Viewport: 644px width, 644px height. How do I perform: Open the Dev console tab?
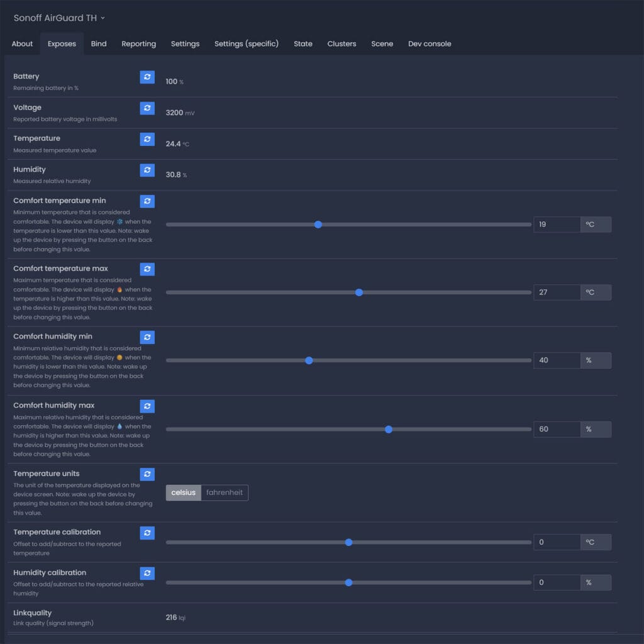[x=430, y=44]
